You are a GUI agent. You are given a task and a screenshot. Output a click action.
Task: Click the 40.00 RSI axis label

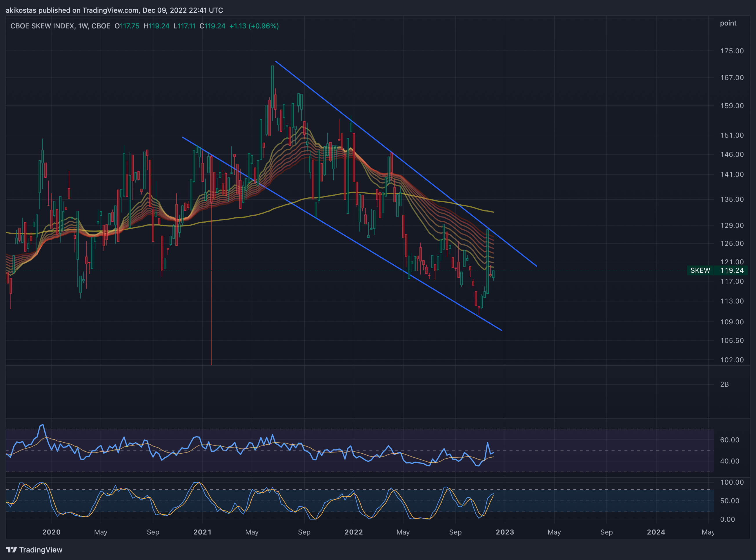pyautogui.click(x=730, y=461)
